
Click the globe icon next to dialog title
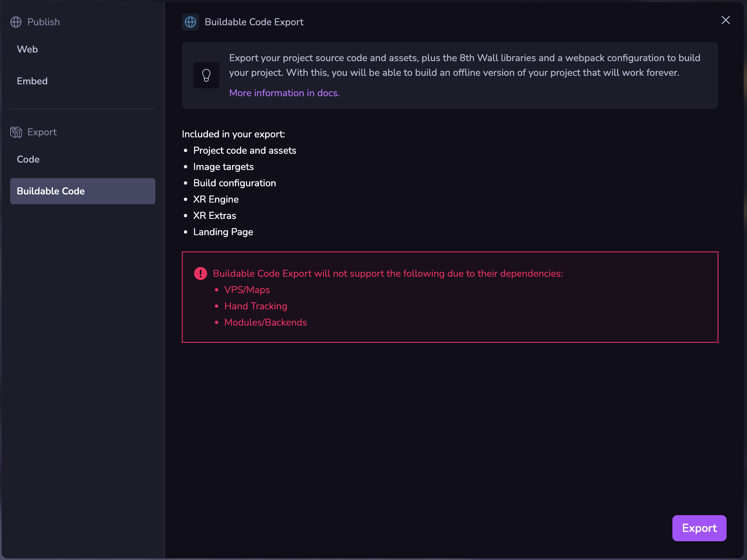point(190,22)
